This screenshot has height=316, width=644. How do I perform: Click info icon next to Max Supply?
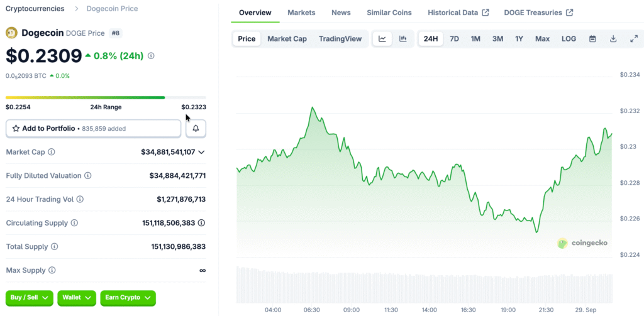pos(52,270)
